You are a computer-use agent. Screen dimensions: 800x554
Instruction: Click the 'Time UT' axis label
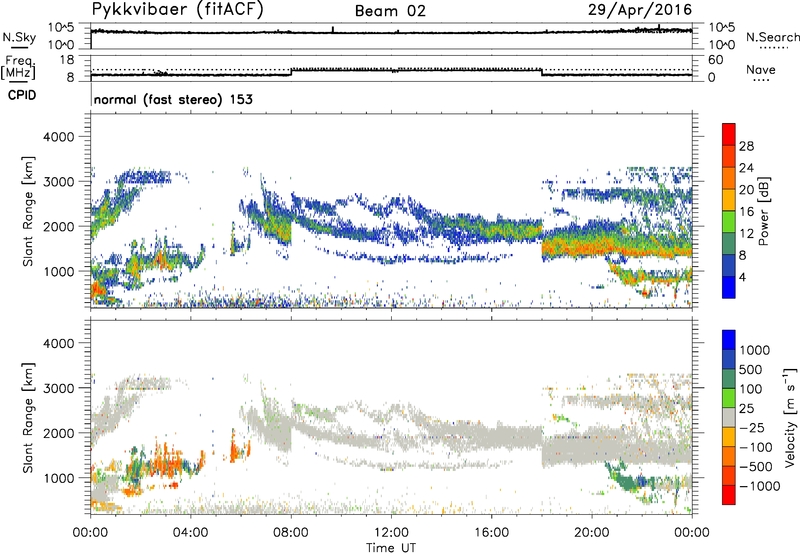point(391,548)
